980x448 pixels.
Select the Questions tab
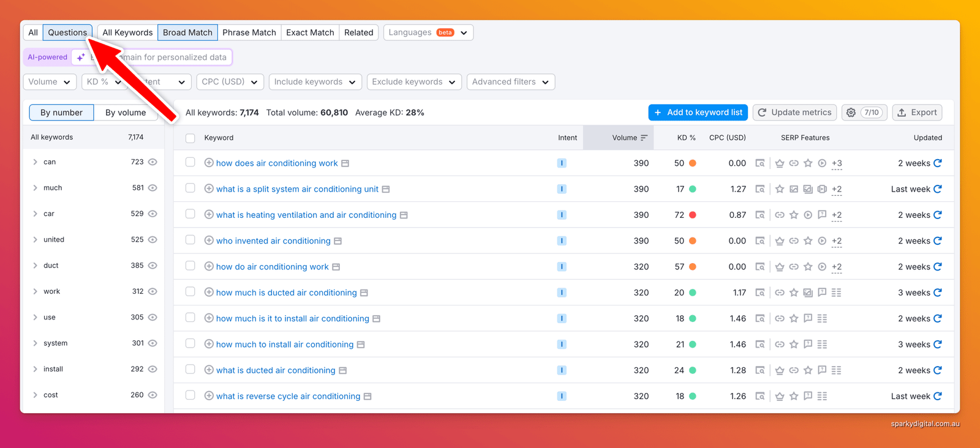pyautogui.click(x=67, y=32)
